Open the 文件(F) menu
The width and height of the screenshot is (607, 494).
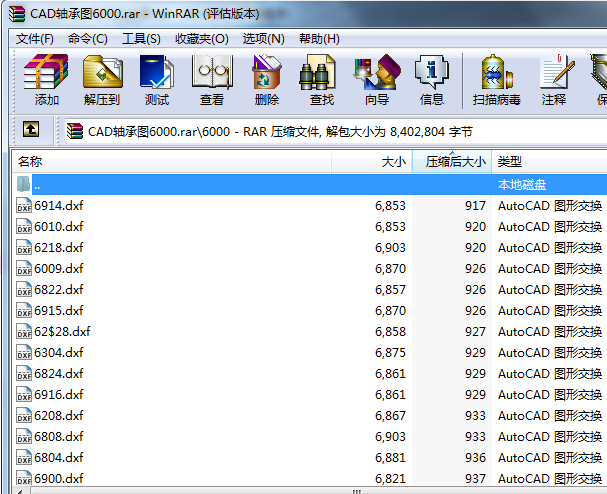coord(35,39)
